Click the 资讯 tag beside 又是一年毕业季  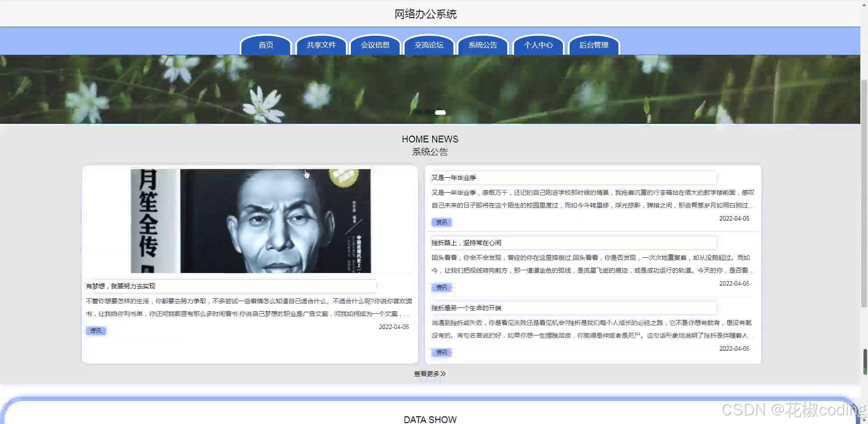coord(441,222)
